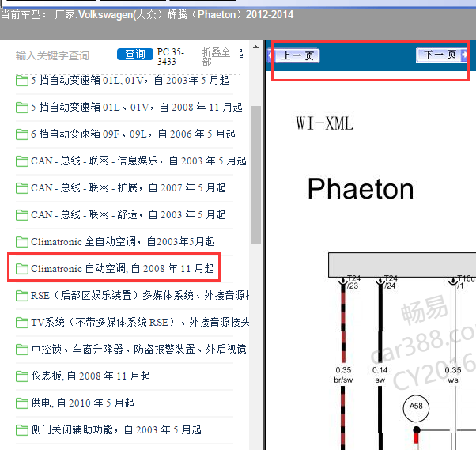Click the Phaeton title in diagram
The image size is (476, 450).
click(361, 189)
